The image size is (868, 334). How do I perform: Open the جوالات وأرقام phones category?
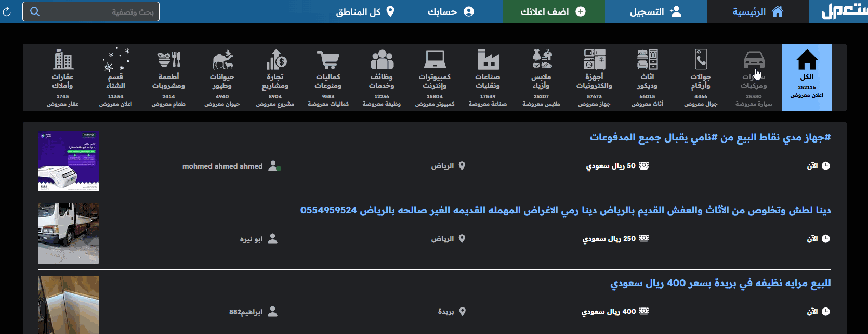click(x=701, y=78)
